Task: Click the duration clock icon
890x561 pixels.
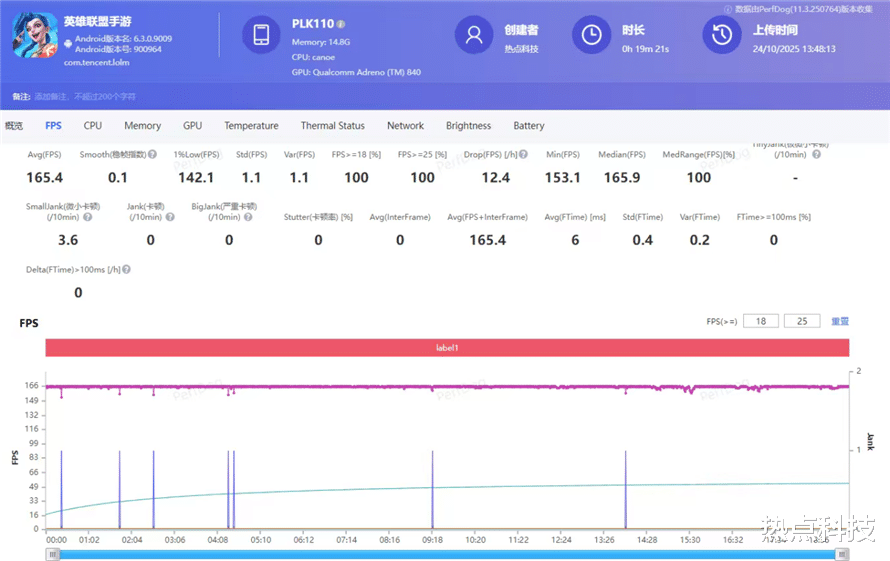Action: click(591, 35)
